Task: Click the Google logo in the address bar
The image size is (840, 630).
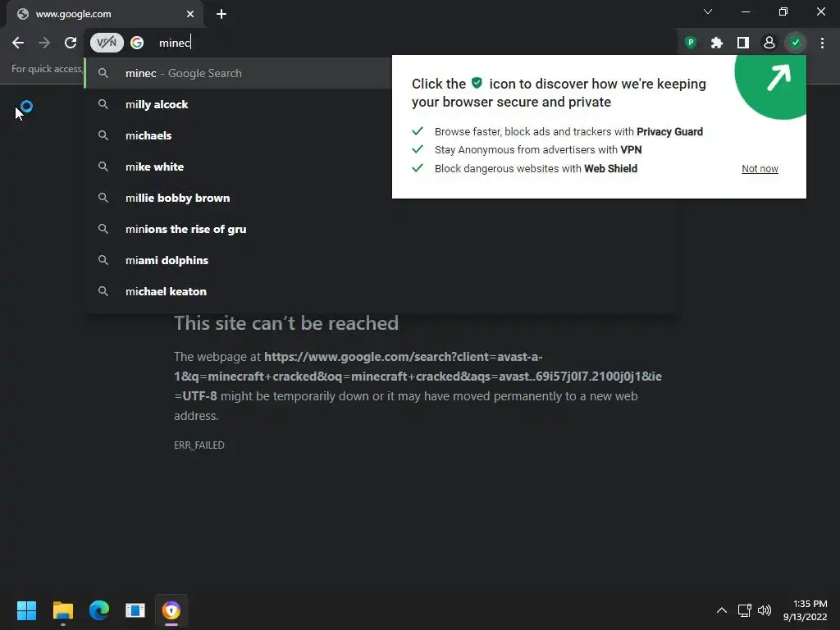Action: [137, 43]
